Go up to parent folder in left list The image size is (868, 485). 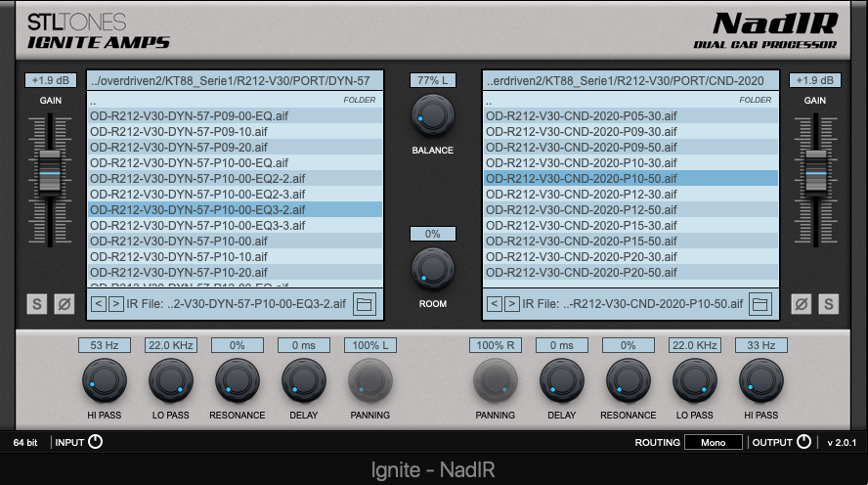(x=235, y=101)
